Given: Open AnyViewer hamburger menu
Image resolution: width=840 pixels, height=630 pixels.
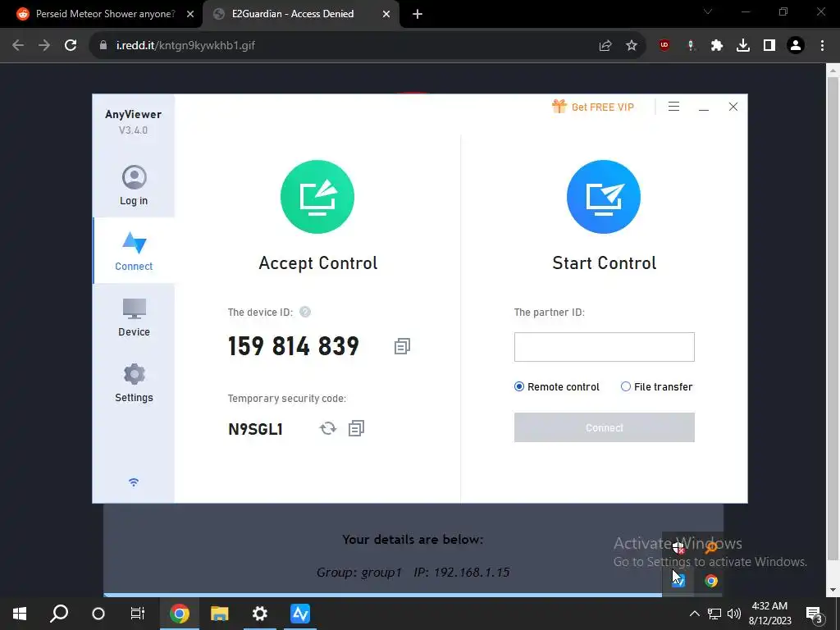Looking at the screenshot, I should click(x=674, y=107).
